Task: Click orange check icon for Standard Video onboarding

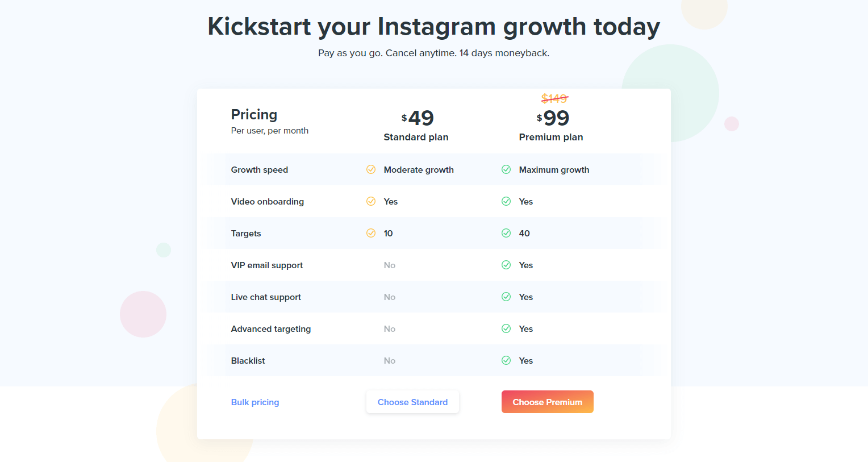Action: [x=371, y=201]
